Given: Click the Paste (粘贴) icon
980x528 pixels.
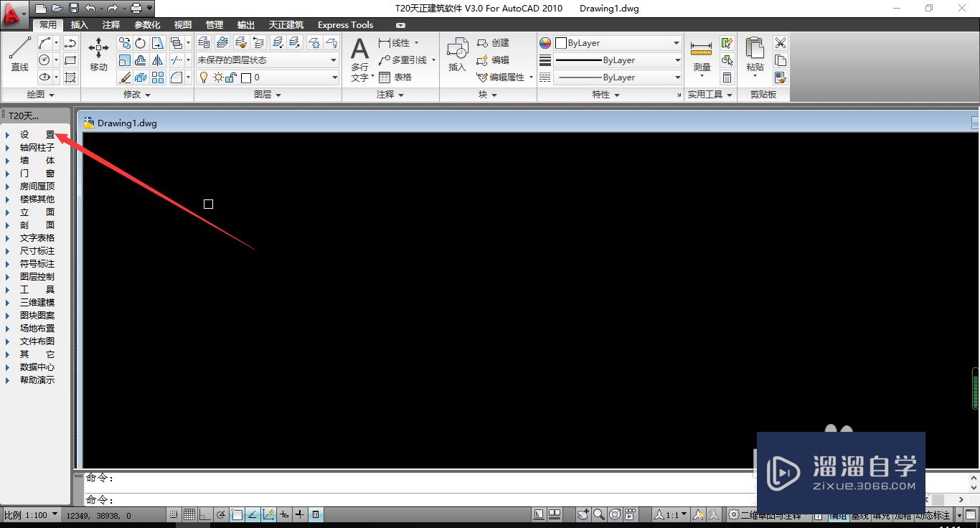Looking at the screenshot, I should coord(755,57).
